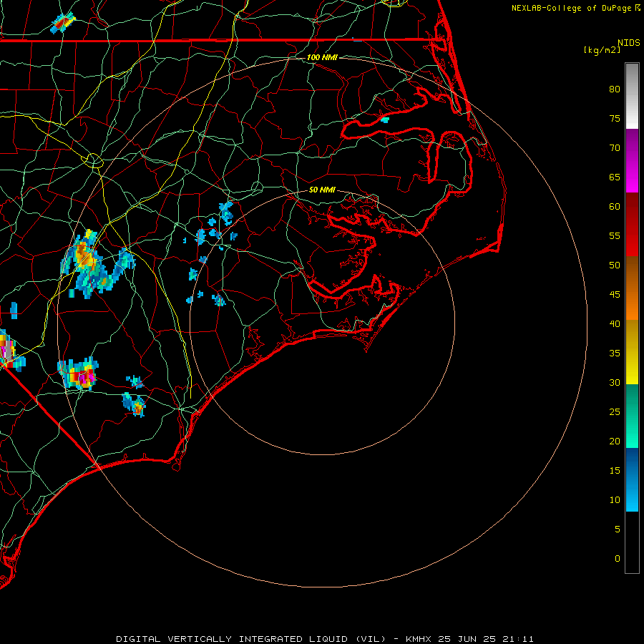Click the 45 value on the VIL scale
Viewport: 644px width, 644px height.
615,295
